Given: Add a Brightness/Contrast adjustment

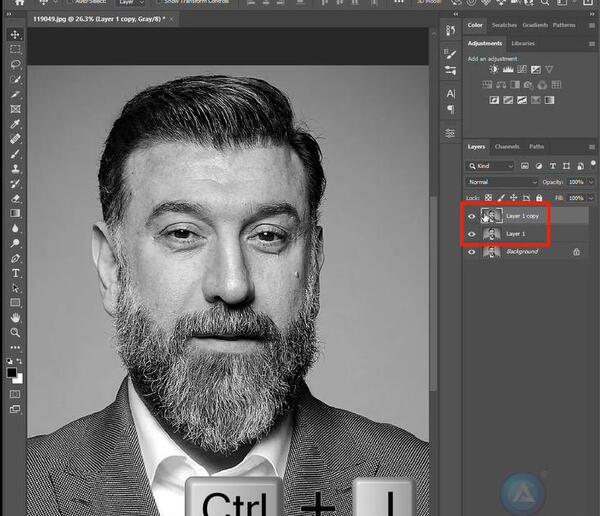Looking at the screenshot, I should pyautogui.click(x=494, y=69).
